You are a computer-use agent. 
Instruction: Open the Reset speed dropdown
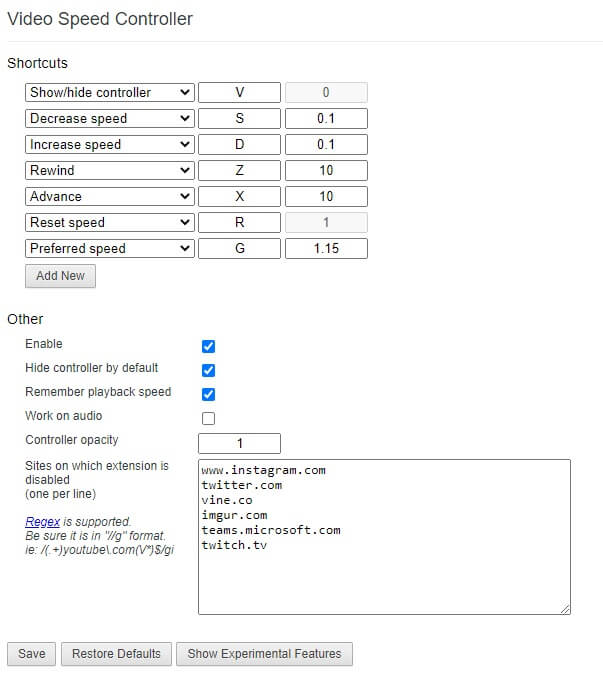click(x=110, y=223)
